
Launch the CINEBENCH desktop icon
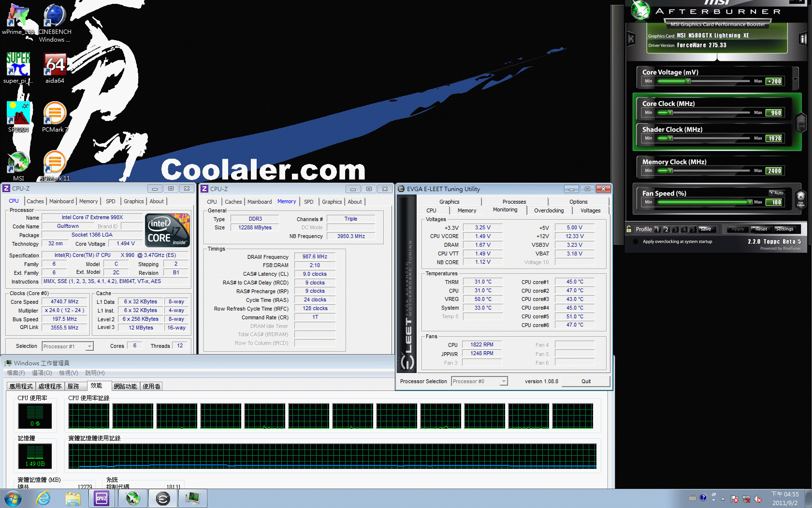pos(55,22)
